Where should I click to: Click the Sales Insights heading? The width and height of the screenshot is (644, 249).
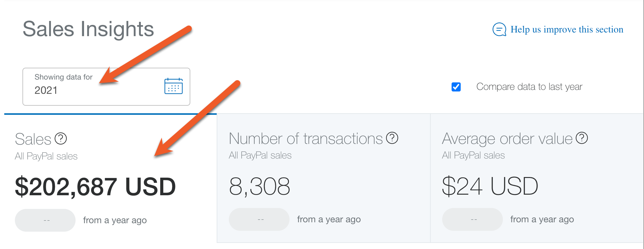(88, 29)
